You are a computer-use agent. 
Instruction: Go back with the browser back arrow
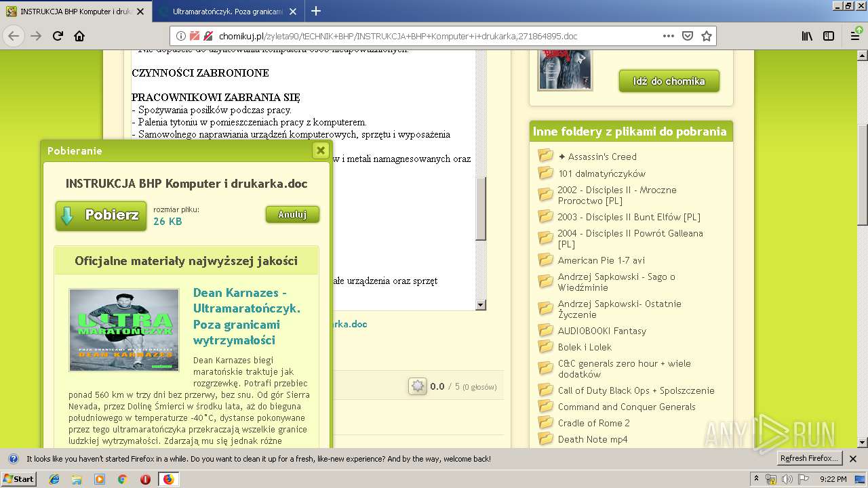pos(14,36)
